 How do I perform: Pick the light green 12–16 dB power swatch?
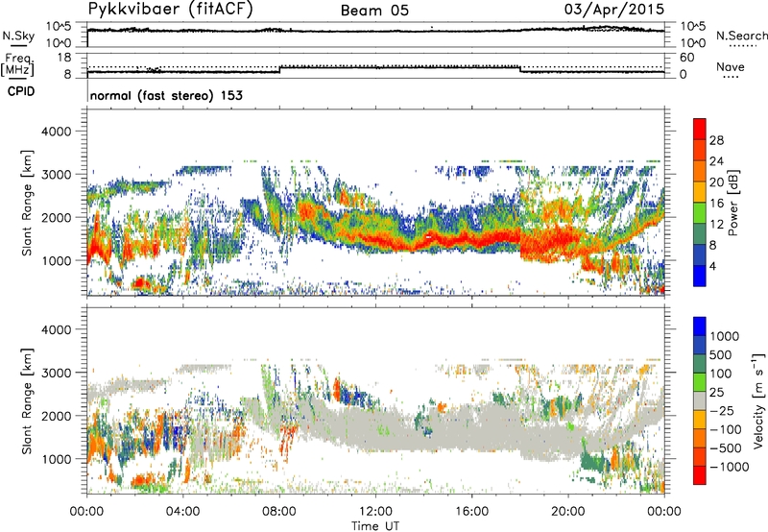(700, 213)
